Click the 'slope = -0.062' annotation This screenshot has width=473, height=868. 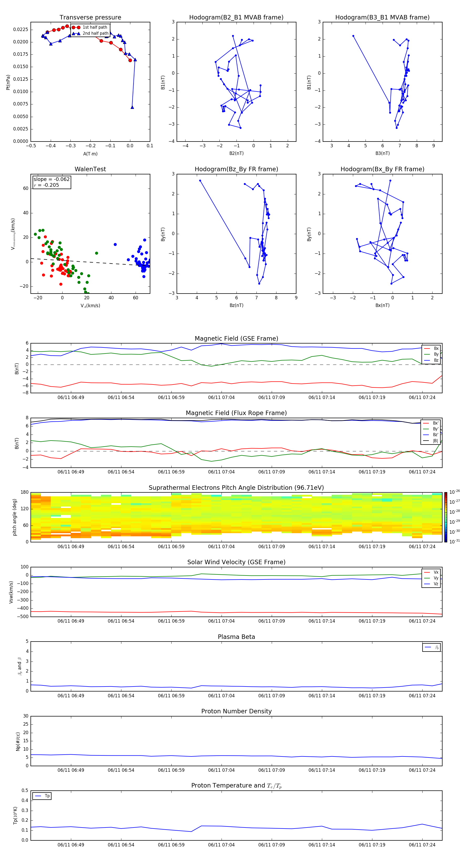click(52, 179)
